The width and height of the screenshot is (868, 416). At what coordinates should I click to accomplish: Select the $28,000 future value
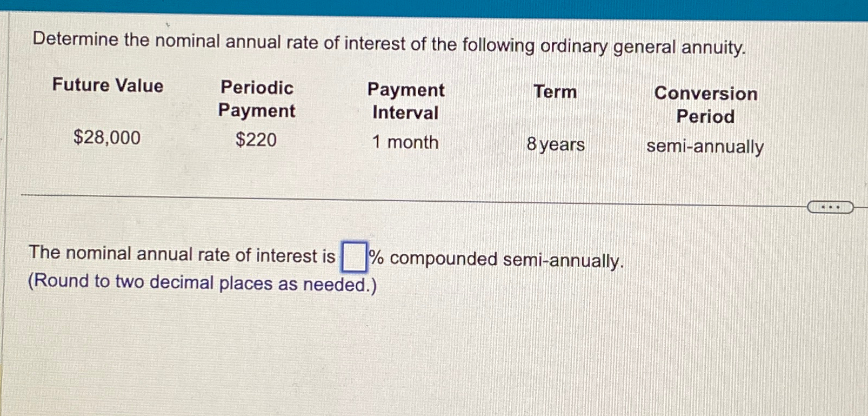coord(107,138)
